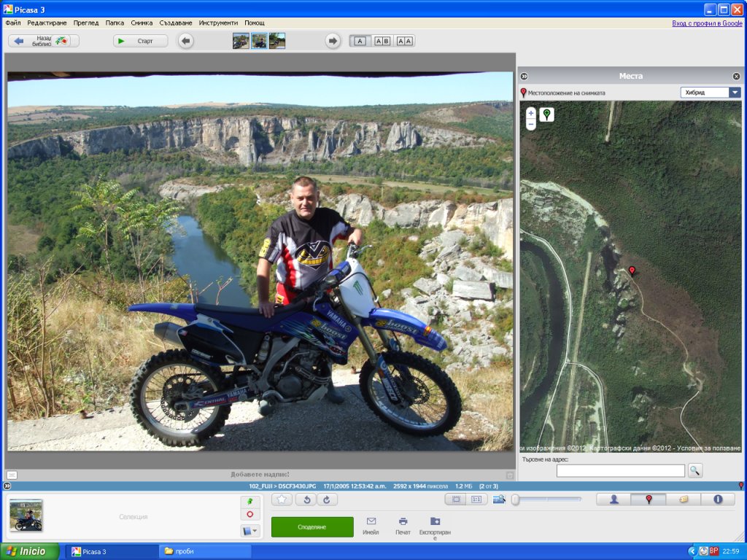This screenshot has width=747, height=560.
Task: Click main motorcycle photo in viewer
Action: tap(260, 261)
